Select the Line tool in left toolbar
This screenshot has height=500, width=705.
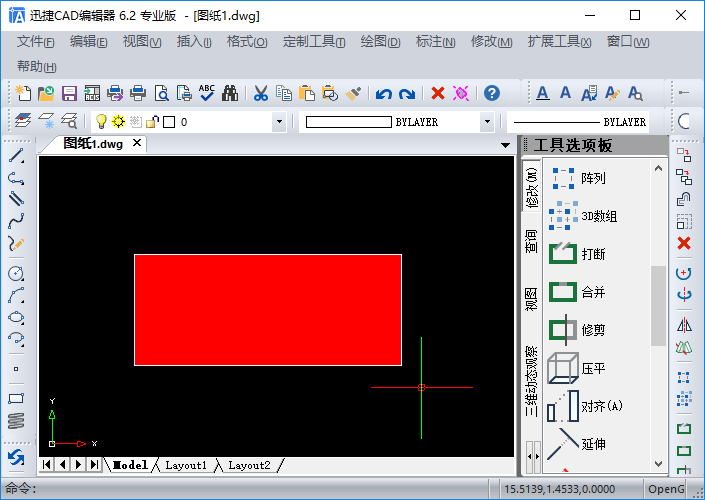tap(16, 156)
